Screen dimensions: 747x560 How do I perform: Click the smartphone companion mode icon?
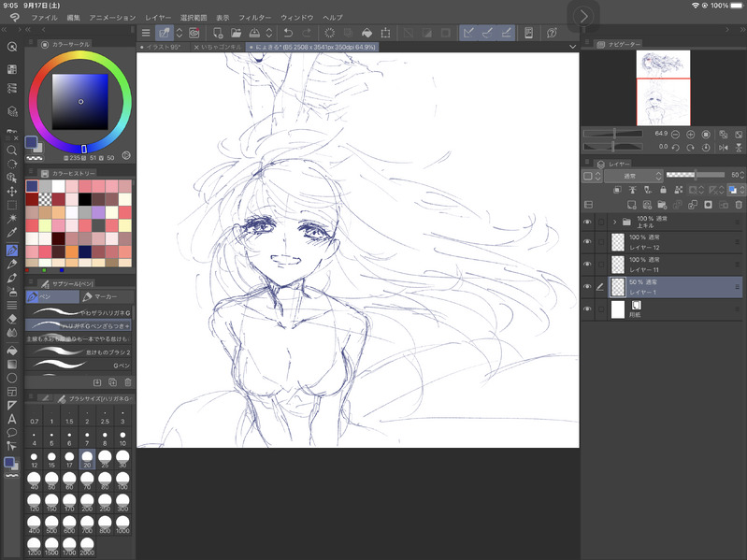point(528,33)
